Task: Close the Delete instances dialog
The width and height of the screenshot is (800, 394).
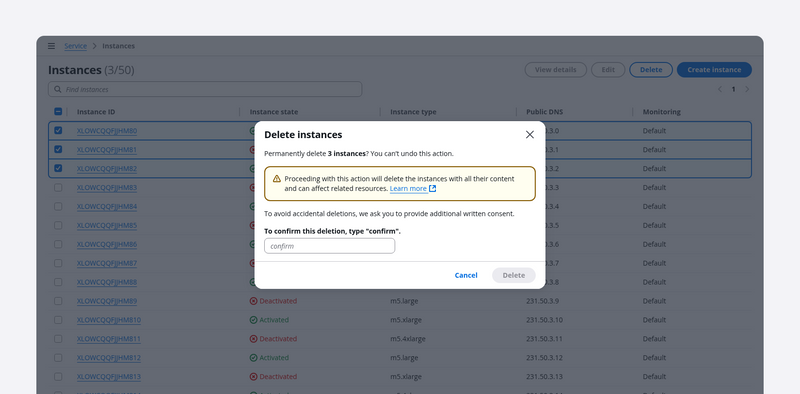Action: [x=530, y=134]
